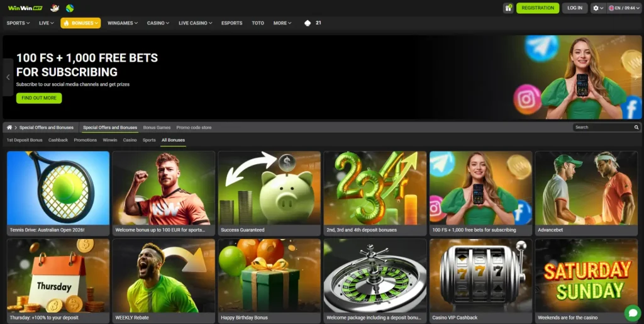644x324 pixels.
Task: Filter by Promotions
Action: (86, 140)
